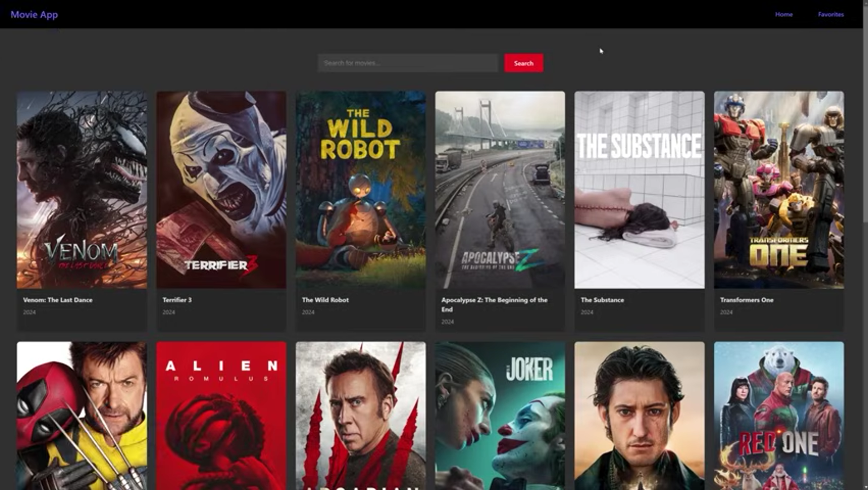Click the Transformers One poster

coord(779,190)
